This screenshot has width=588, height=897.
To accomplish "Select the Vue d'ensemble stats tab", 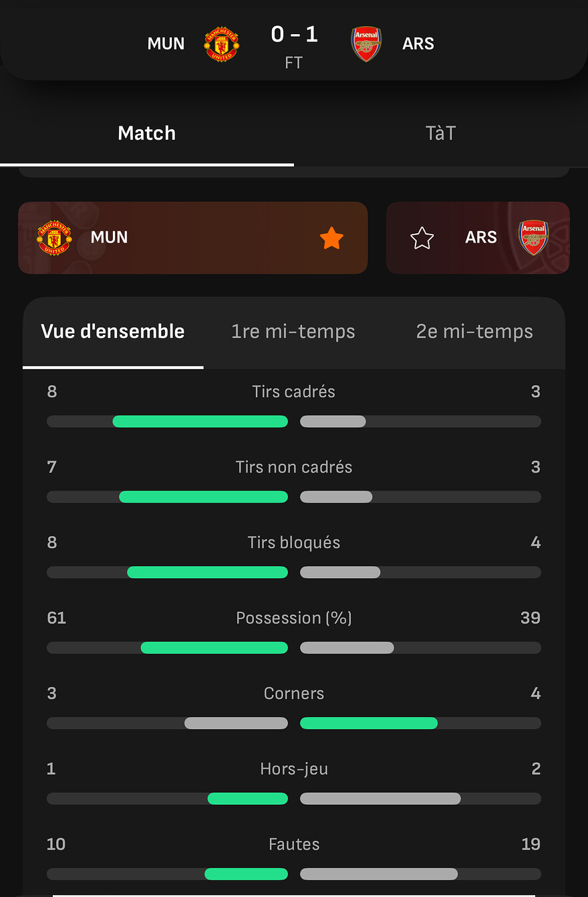I will [113, 332].
